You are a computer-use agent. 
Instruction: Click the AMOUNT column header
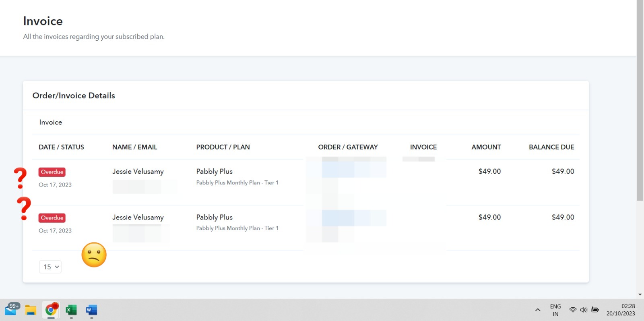point(486,147)
